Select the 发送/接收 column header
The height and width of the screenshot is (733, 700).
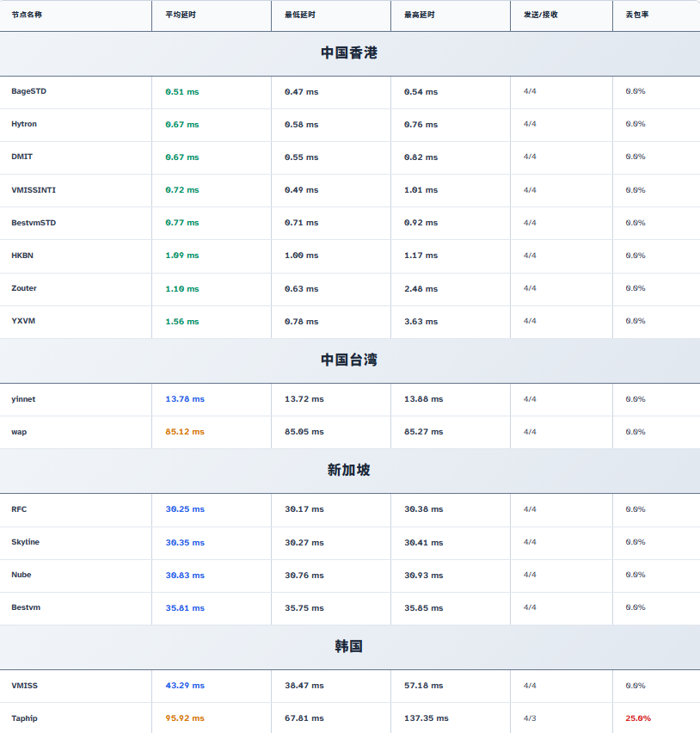[x=540, y=15]
